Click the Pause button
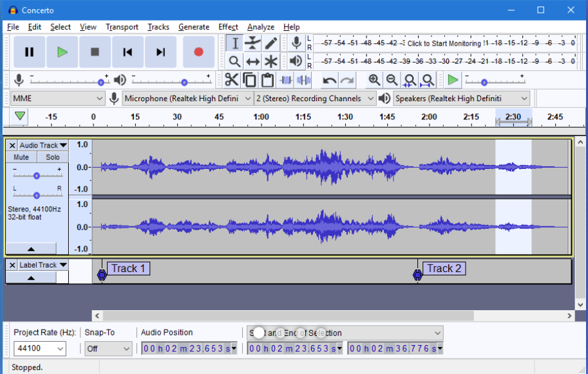Image resolution: width=588 pixels, height=374 pixels. click(x=29, y=52)
